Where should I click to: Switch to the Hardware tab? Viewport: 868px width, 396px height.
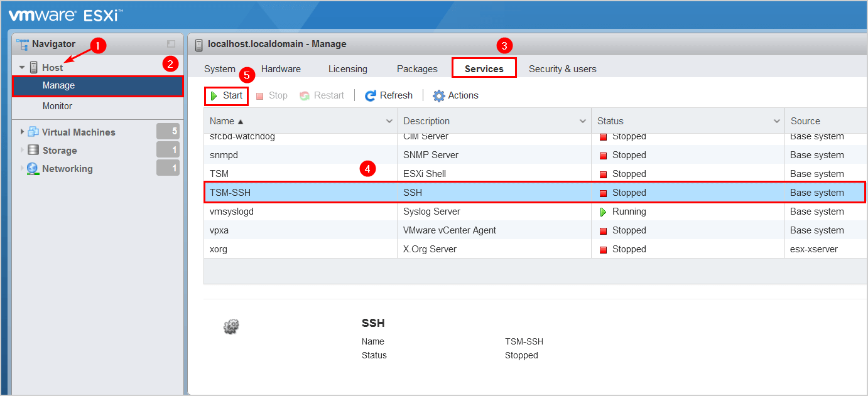tap(281, 69)
